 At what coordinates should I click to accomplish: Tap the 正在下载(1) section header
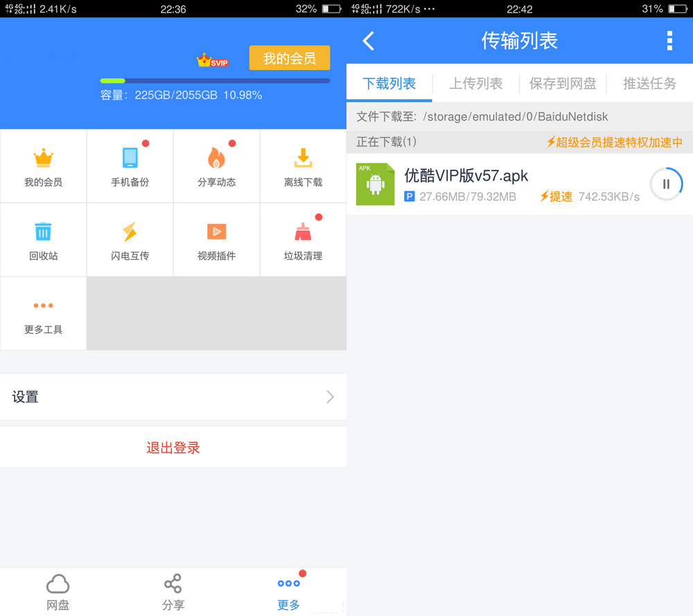pyautogui.click(x=387, y=142)
